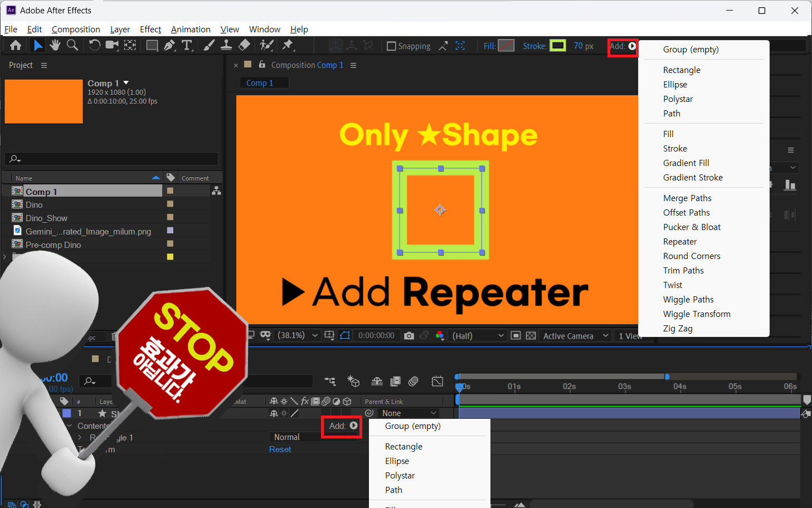Open the Layer menu
The width and height of the screenshot is (812, 508).
click(120, 30)
